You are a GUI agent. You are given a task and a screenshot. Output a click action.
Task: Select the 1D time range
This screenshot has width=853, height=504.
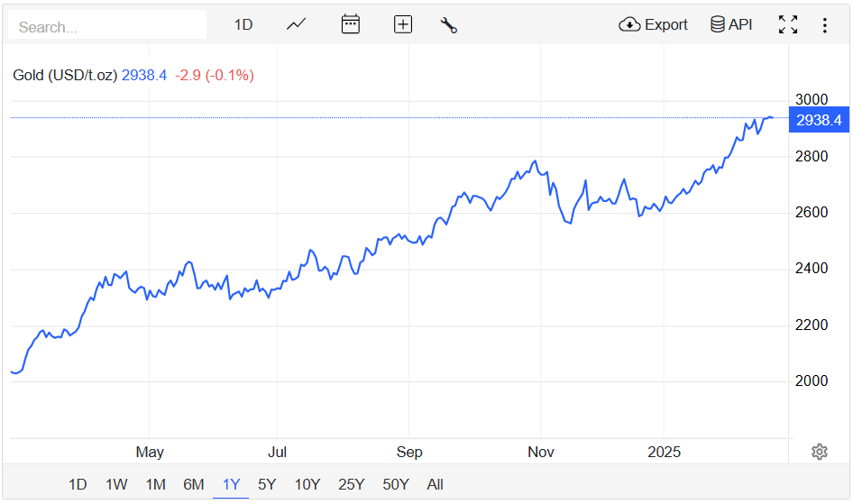78,484
